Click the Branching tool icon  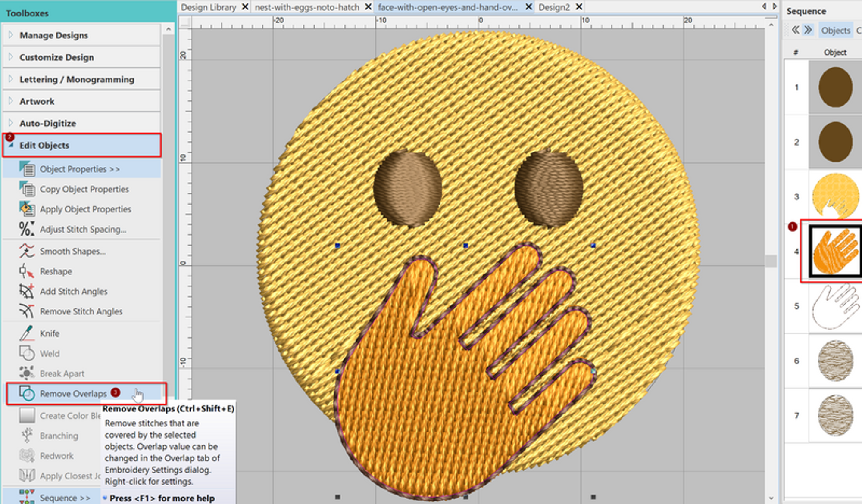point(27,436)
